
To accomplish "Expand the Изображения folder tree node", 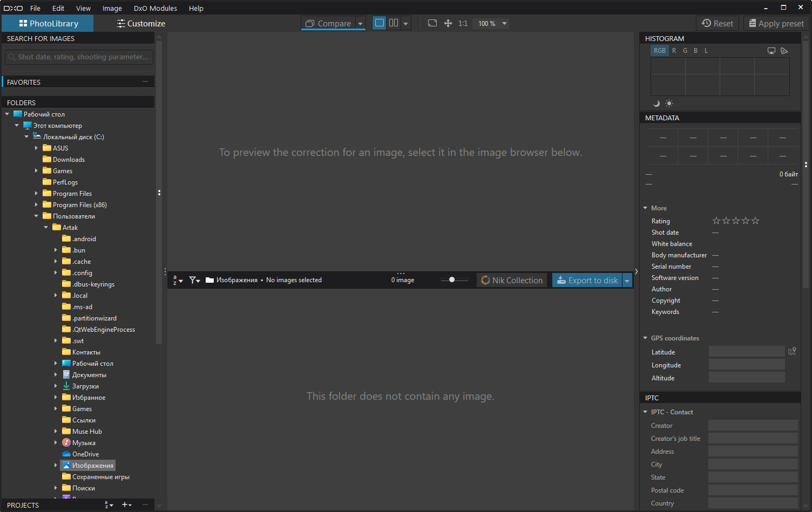I will click(56, 465).
